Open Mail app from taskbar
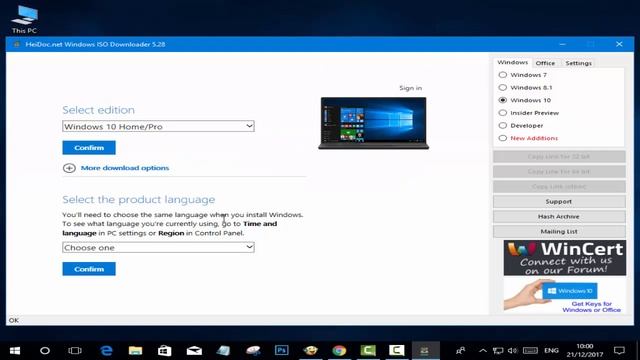 point(194,351)
